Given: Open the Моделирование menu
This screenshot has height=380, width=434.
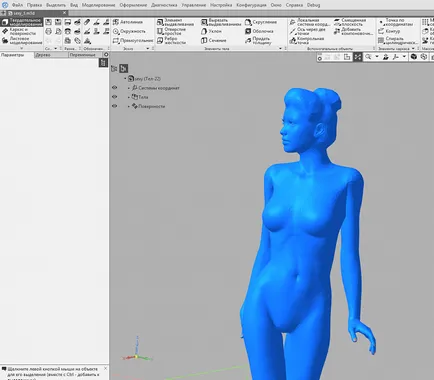Looking at the screenshot, I should (x=99, y=5).
